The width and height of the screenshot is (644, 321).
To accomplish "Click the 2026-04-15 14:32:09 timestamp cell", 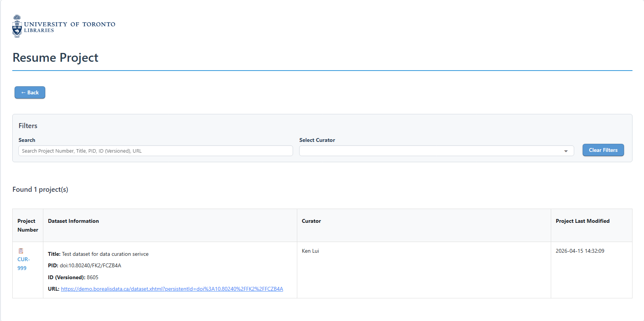I will [580, 251].
